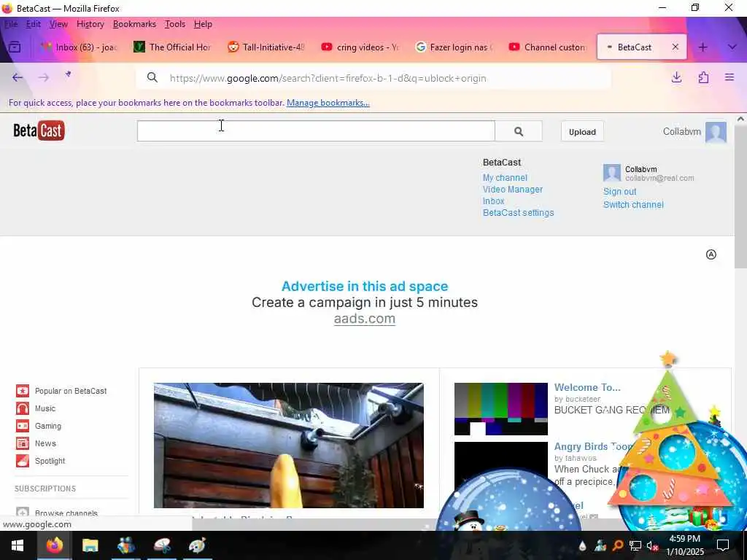Open the Downloads panel icon
Screen dimensions: 747x560
[676, 77]
